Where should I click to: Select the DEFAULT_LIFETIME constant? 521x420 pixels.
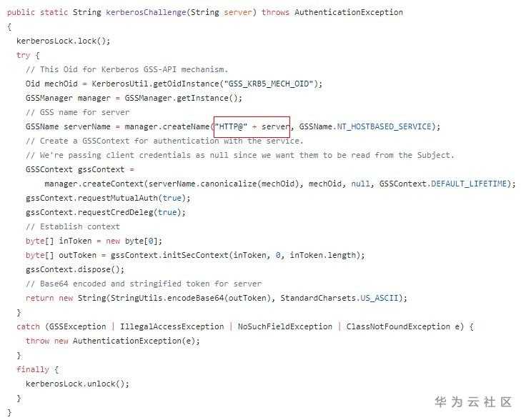tap(472, 184)
